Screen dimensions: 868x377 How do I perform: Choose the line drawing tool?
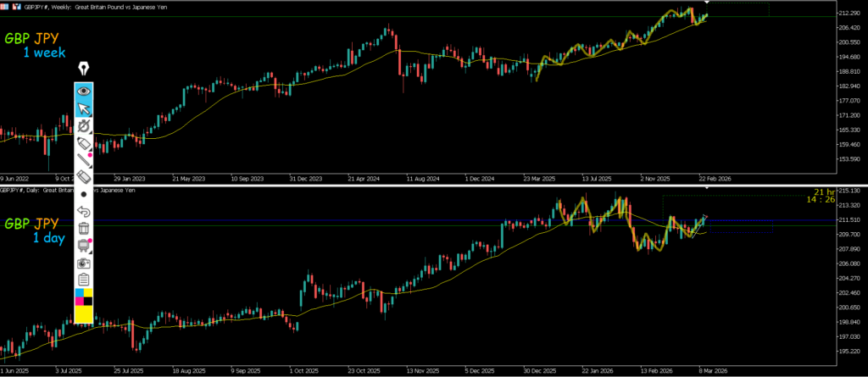coord(84,160)
